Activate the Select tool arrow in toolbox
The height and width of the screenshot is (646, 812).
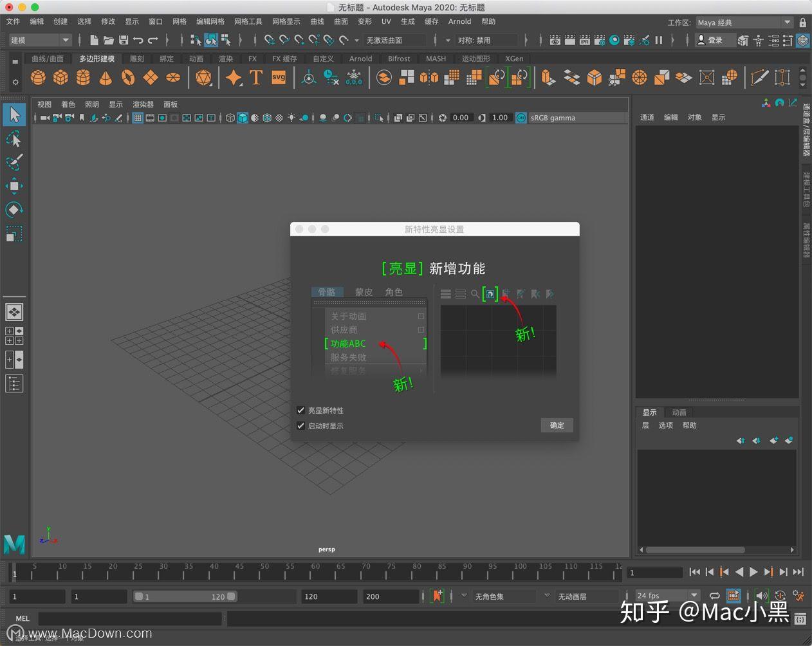tap(14, 115)
